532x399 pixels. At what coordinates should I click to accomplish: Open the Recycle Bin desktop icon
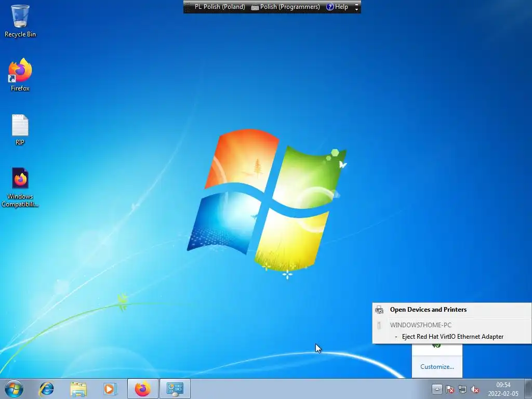pos(20,21)
